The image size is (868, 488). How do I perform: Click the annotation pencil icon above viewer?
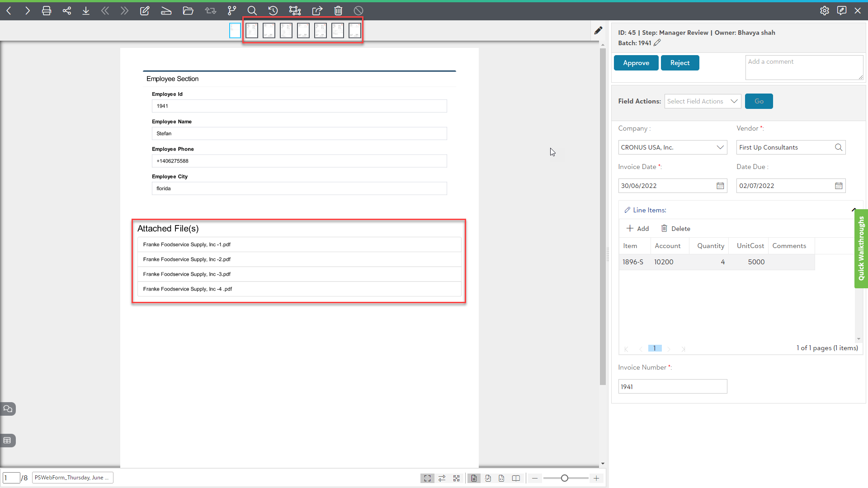[x=598, y=30]
